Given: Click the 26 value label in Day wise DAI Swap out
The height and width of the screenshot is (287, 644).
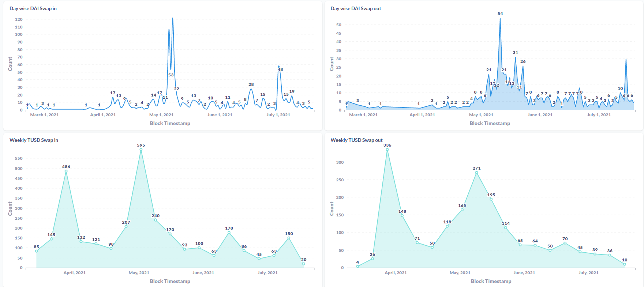Looking at the screenshot, I should point(523,61).
